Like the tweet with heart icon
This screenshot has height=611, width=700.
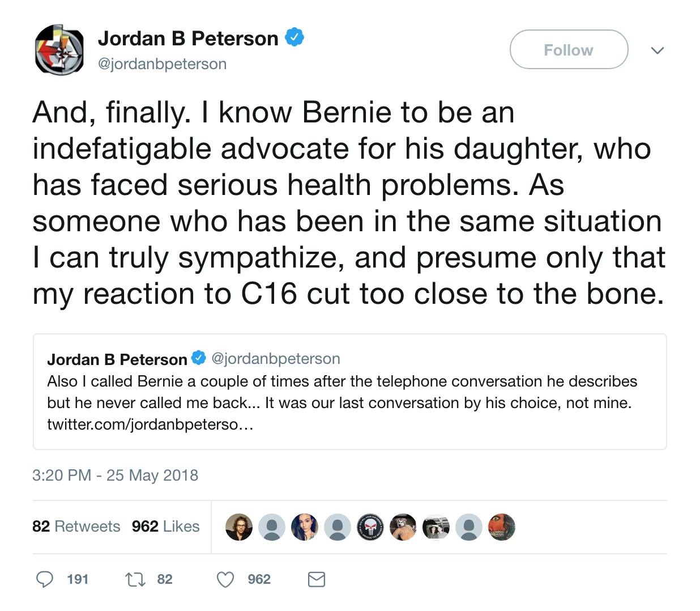(x=225, y=579)
